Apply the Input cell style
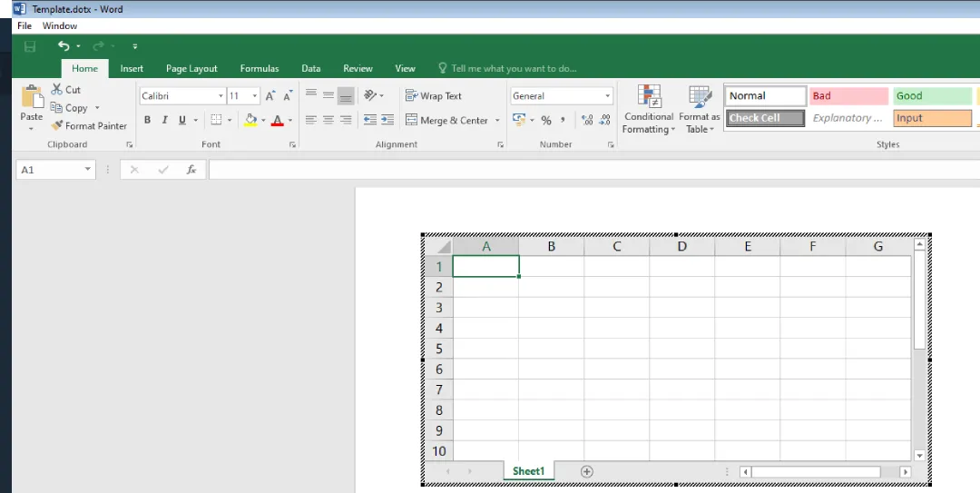The height and width of the screenshot is (493, 980). tap(933, 118)
